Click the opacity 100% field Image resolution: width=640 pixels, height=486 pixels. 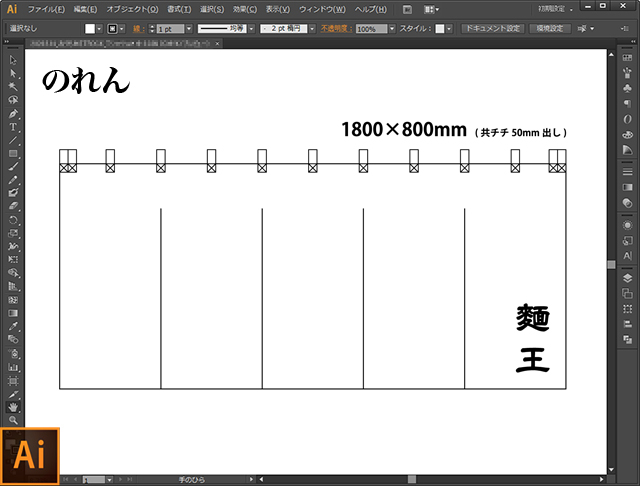371,29
